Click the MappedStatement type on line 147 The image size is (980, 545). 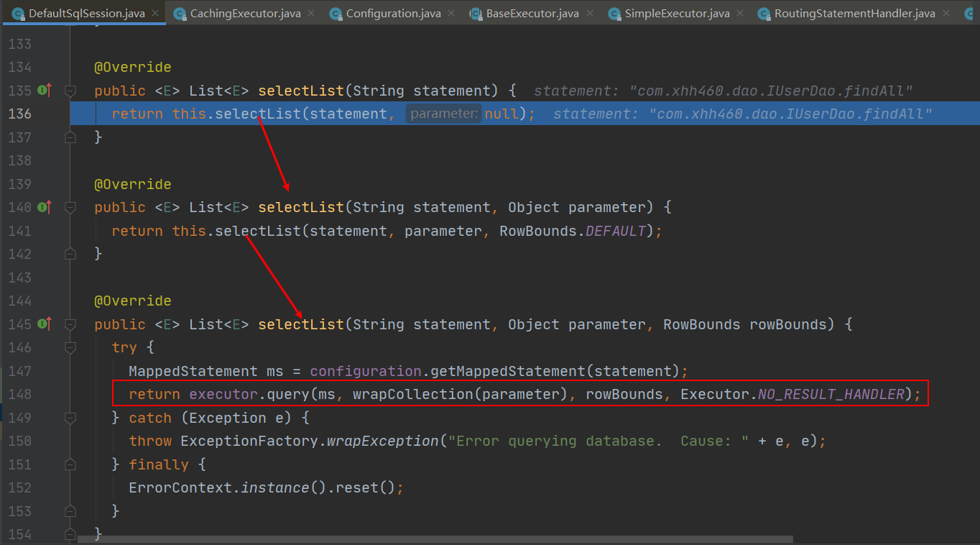pos(193,371)
